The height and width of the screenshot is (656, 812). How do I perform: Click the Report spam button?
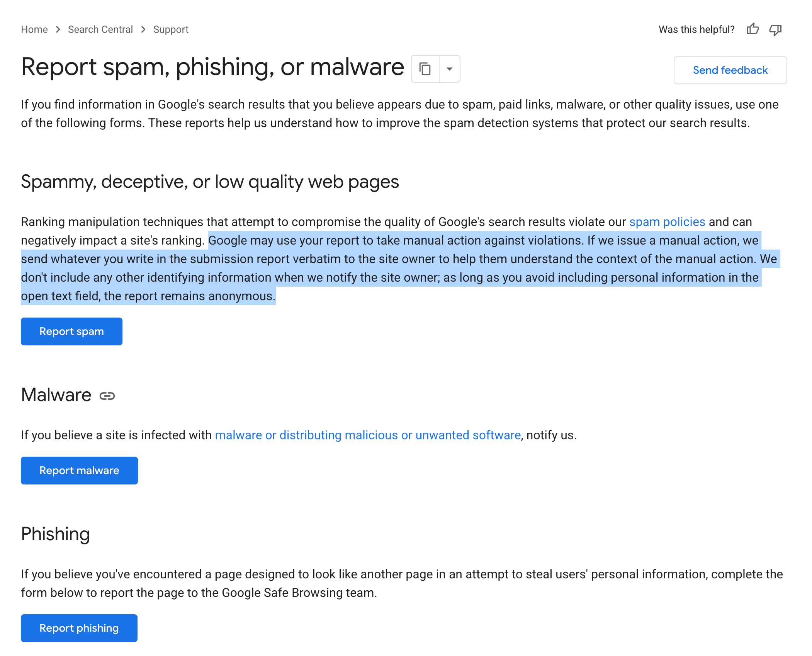pyautogui.click(x=71, y=331)
